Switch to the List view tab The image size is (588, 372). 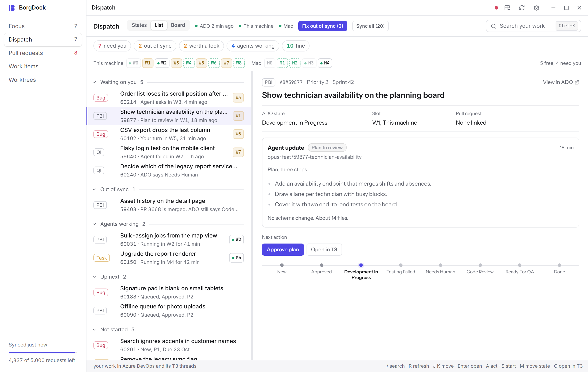coord(159,25)
